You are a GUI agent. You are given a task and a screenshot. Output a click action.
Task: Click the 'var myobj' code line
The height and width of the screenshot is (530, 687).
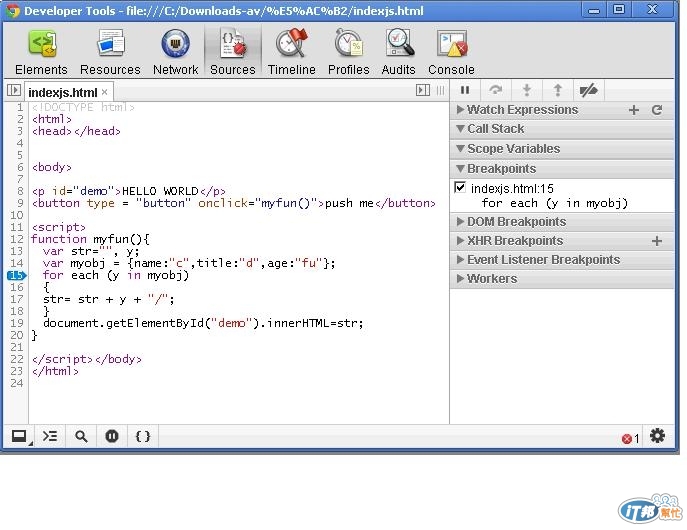(x=189, y=263)
